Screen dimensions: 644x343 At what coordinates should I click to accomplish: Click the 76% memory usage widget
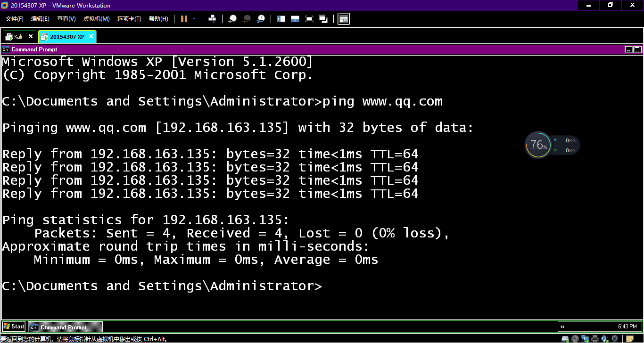point(538,145)
